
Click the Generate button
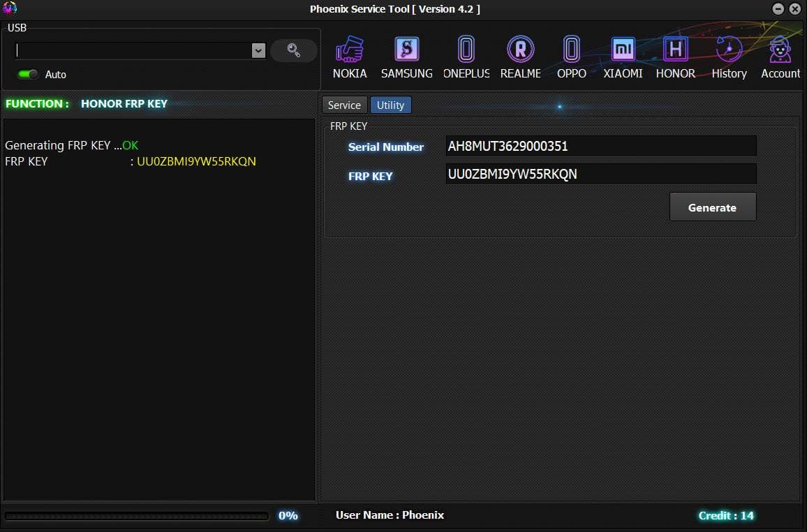tap(712, 207)
